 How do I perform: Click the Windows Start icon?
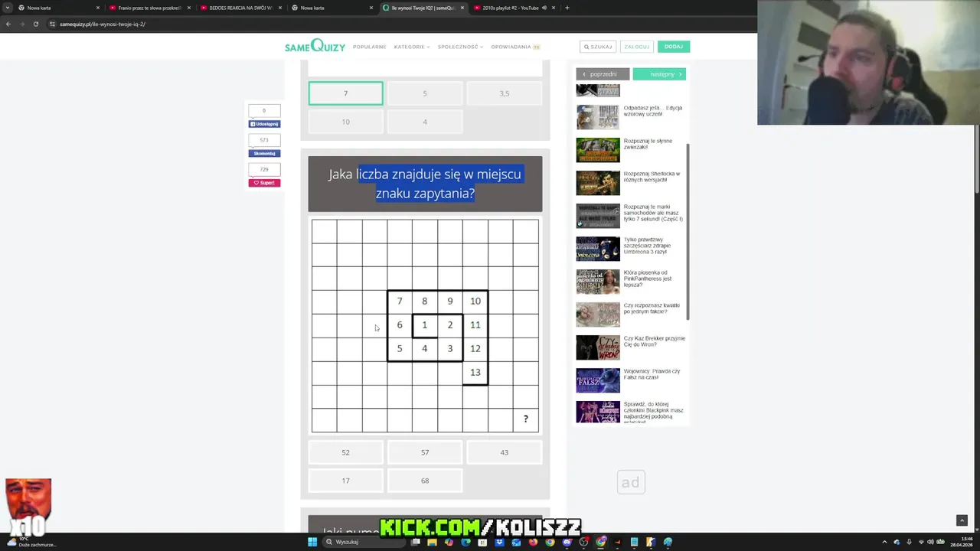312,542
